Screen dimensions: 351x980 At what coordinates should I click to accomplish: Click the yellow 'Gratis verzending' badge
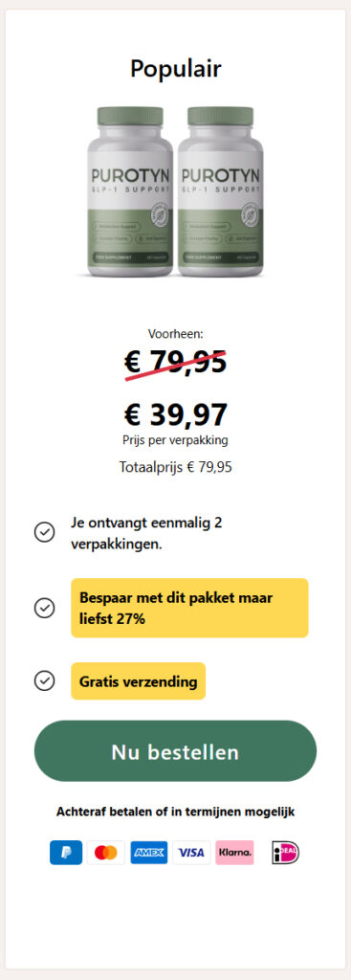[138, 681]
